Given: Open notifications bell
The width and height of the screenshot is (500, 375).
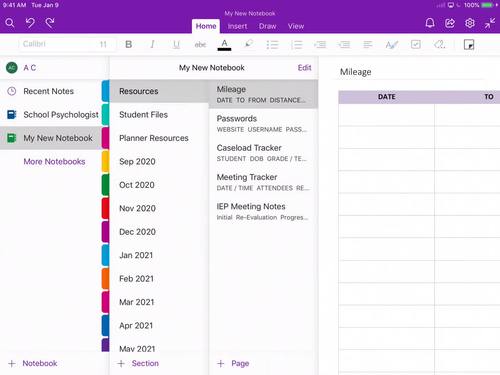Looking at the screenshot, I should point(430,23).
